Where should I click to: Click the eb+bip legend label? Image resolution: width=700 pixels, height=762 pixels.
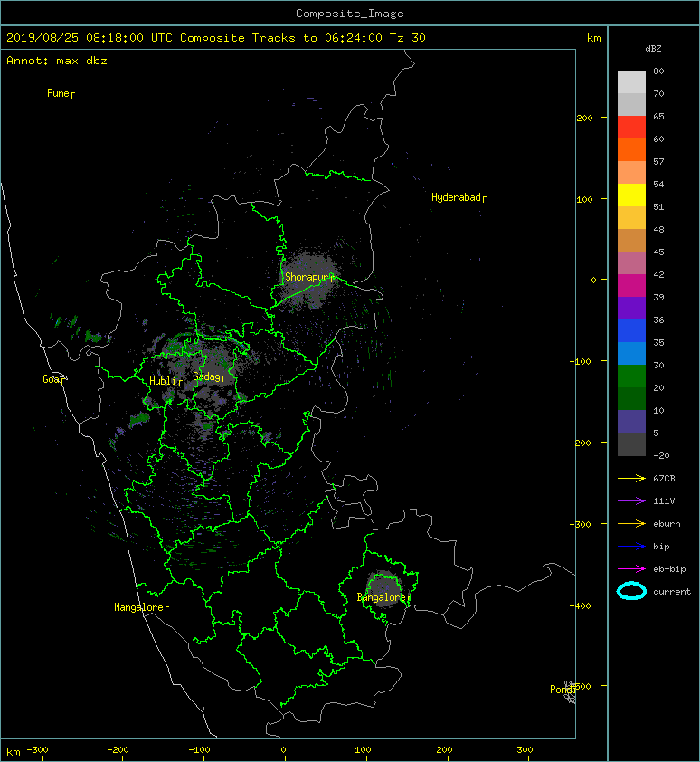(669, 568)
